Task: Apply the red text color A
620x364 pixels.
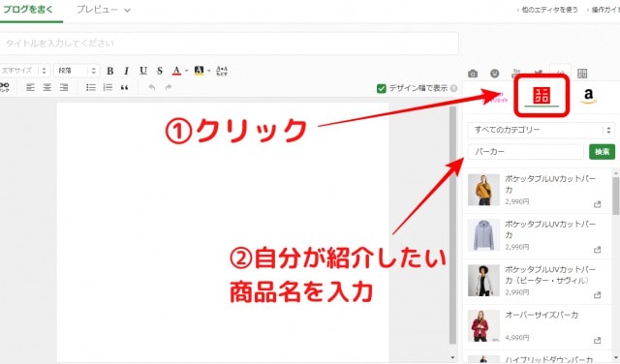Action: [x=176, y=71]
